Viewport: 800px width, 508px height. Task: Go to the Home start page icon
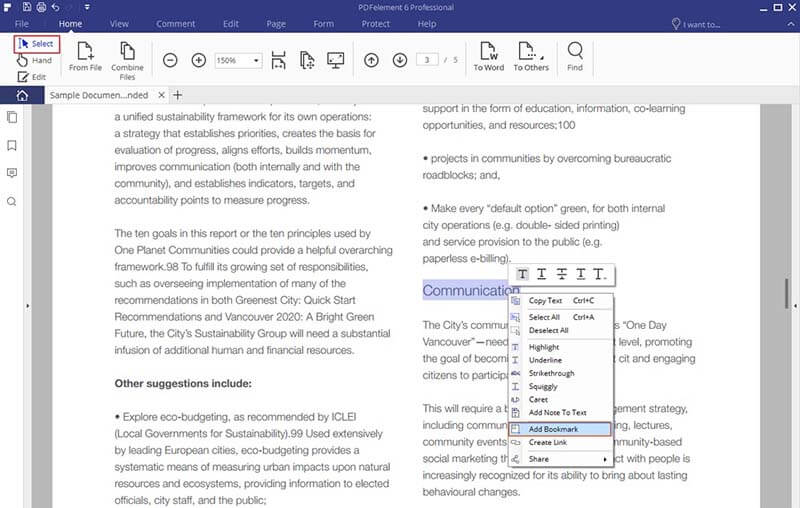[22, 95]
